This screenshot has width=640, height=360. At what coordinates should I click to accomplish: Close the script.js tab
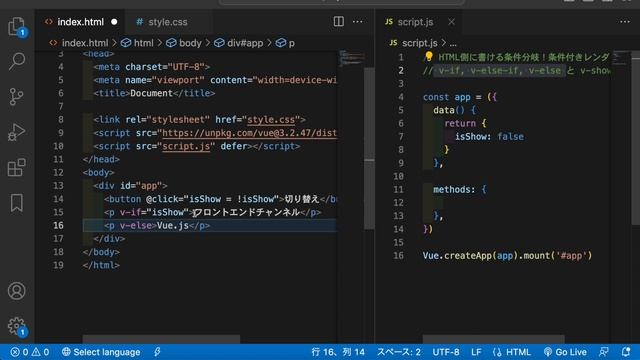[x=451, y=22]
